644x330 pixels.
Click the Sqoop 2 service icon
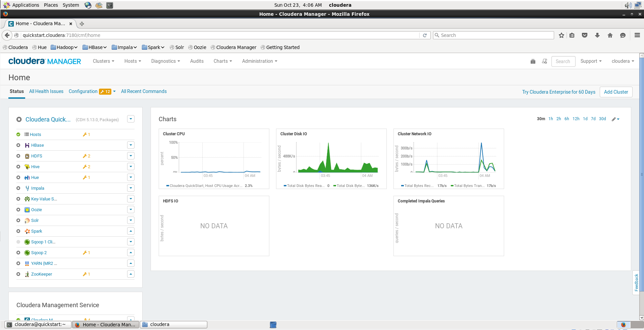click(x=27, y=253)
